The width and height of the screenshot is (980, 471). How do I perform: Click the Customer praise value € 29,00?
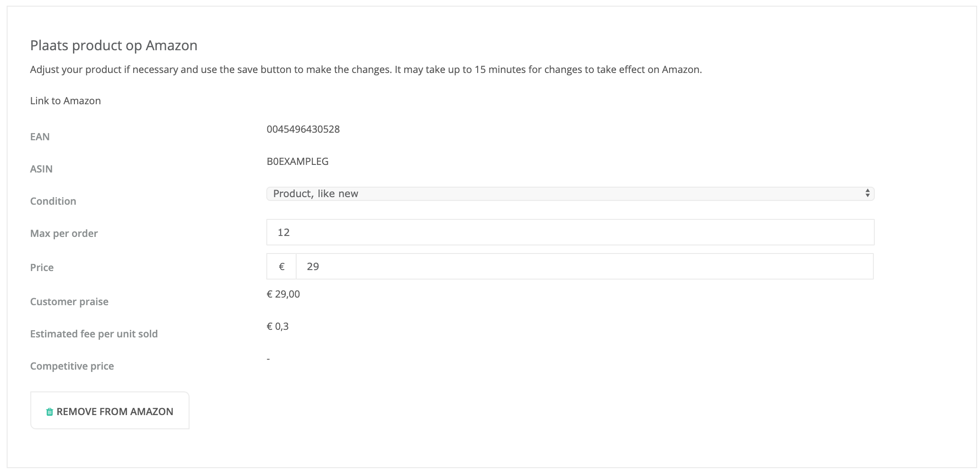[x=283, y=294]
